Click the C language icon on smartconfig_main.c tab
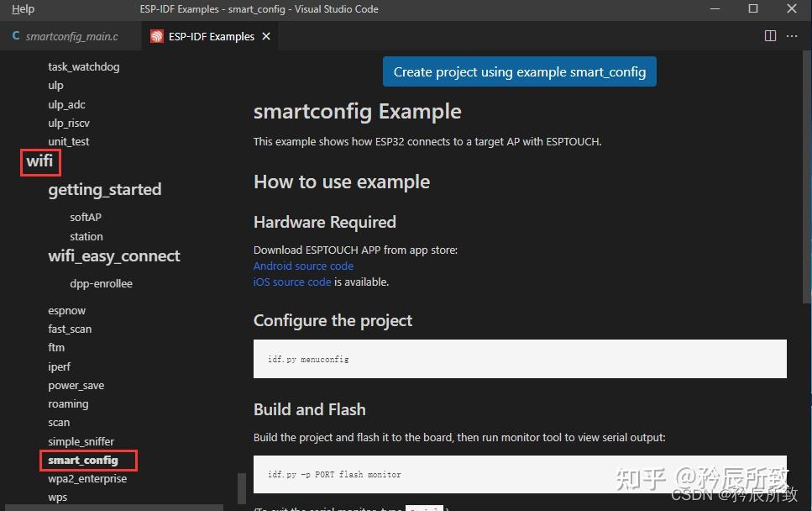The image size is (812, 511). [x=14, y=36]
